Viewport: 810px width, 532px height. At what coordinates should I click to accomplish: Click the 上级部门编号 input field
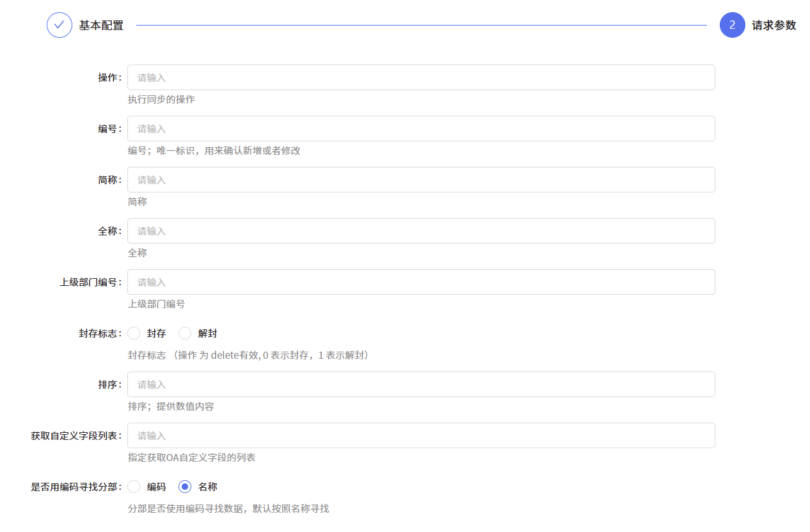pos(421,282)
